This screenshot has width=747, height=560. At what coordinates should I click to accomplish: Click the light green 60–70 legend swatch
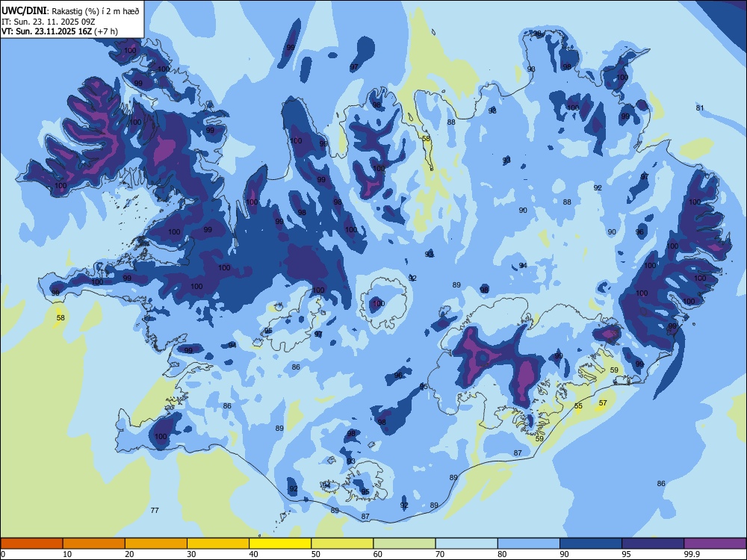(404, 544)
